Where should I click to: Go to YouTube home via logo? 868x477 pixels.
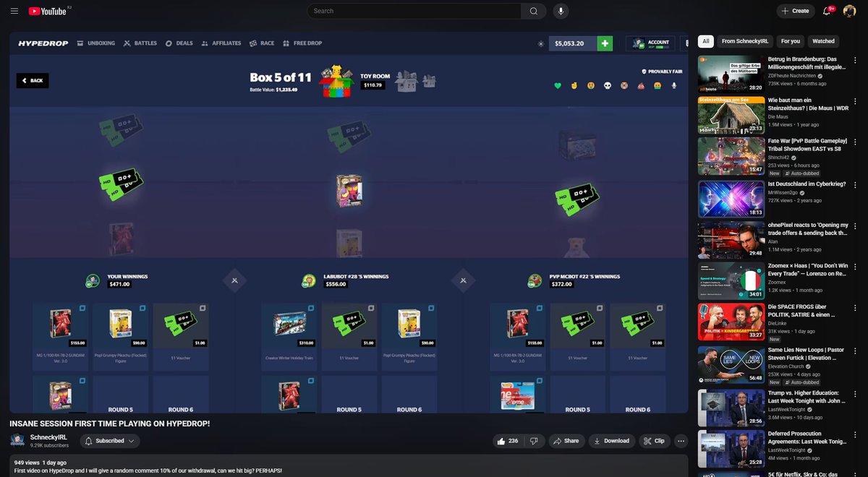[49, 11]
